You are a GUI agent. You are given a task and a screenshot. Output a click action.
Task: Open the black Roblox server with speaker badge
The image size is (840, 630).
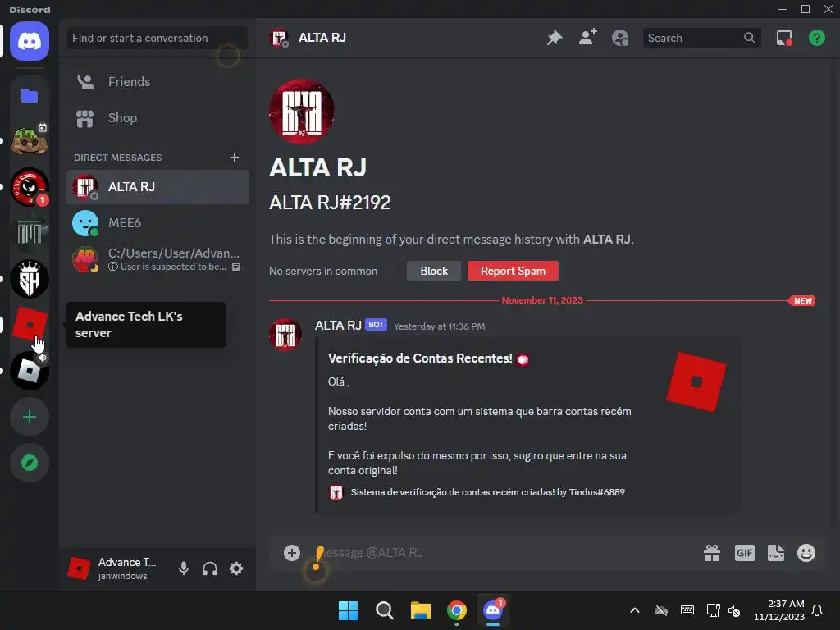30,371
